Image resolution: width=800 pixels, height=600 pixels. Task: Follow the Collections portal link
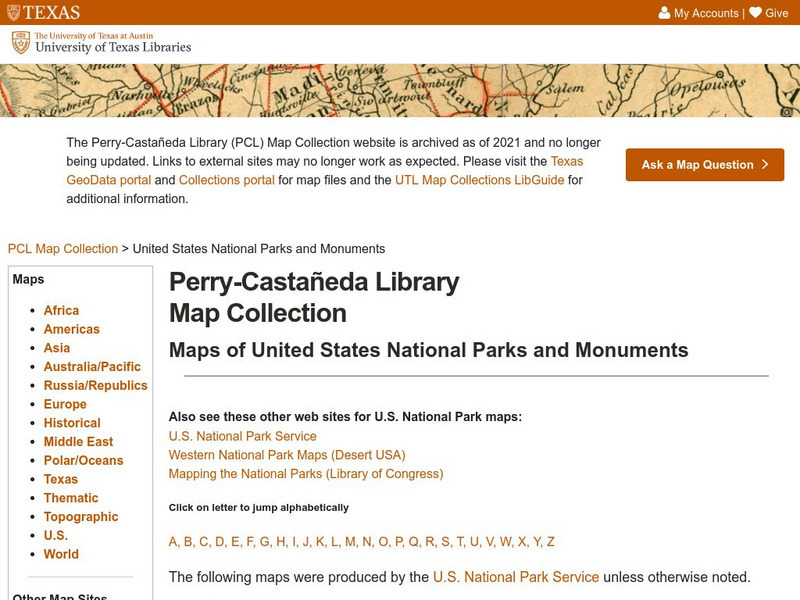pos(226,180)
